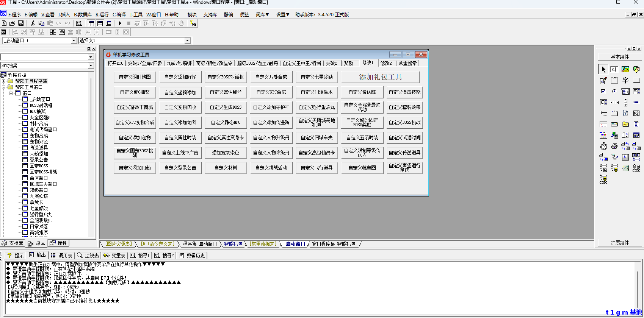The height and width of the screenshot is (318, 644).
Task: Open the 选择夹1 combo box dropdown
Action: coord(187,41)
